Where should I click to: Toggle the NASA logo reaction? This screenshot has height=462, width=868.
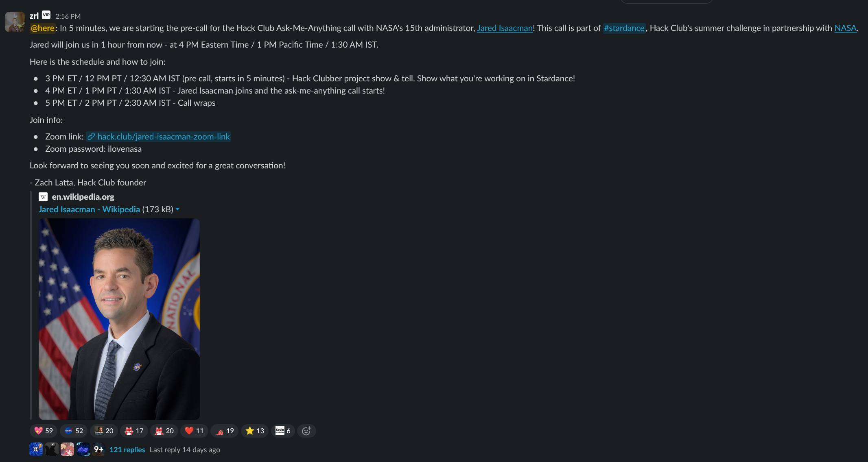click(x=74, y=431)
